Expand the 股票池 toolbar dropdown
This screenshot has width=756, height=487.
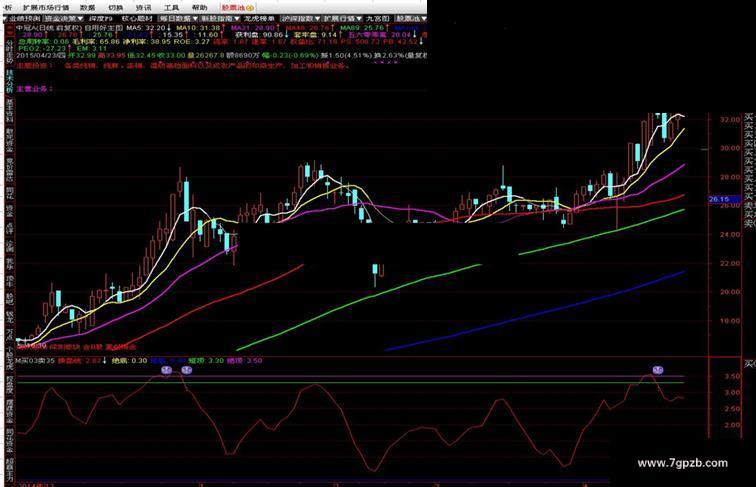(x=411, y=19)
